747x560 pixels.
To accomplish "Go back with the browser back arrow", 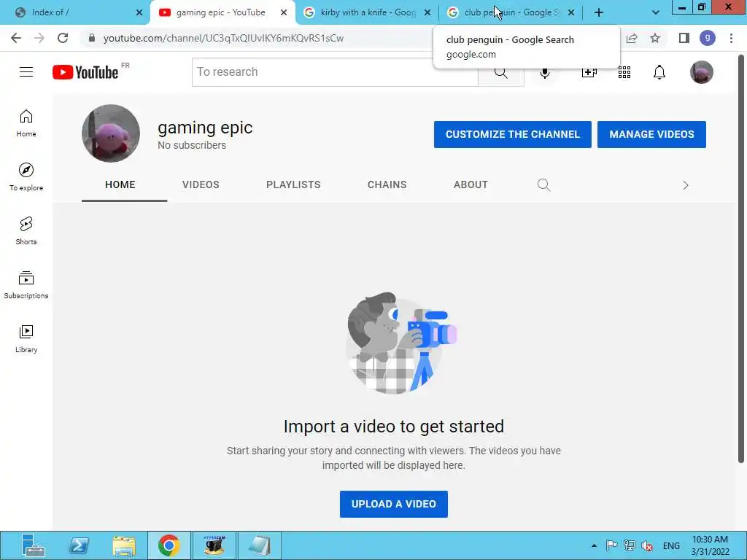I will 16,38.
